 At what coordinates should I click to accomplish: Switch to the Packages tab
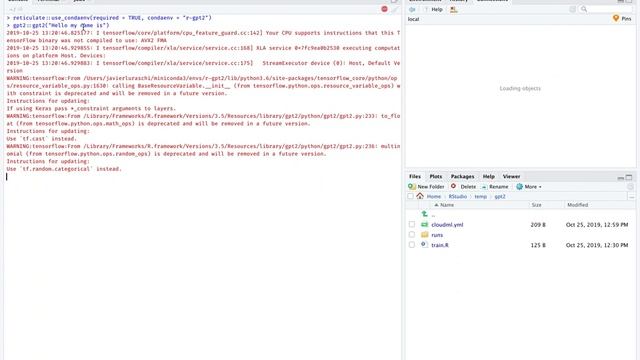[462, 176]
